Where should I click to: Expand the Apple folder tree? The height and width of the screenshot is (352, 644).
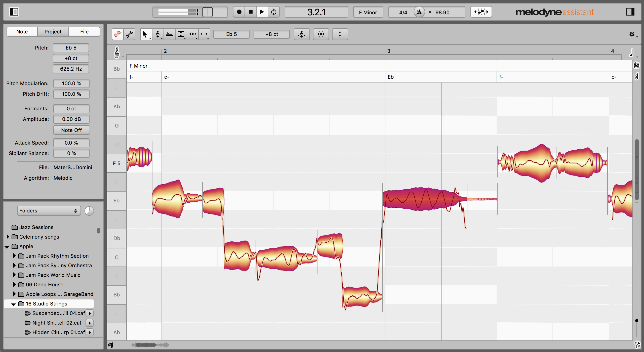pyautogui.click(x=7, y=246)
